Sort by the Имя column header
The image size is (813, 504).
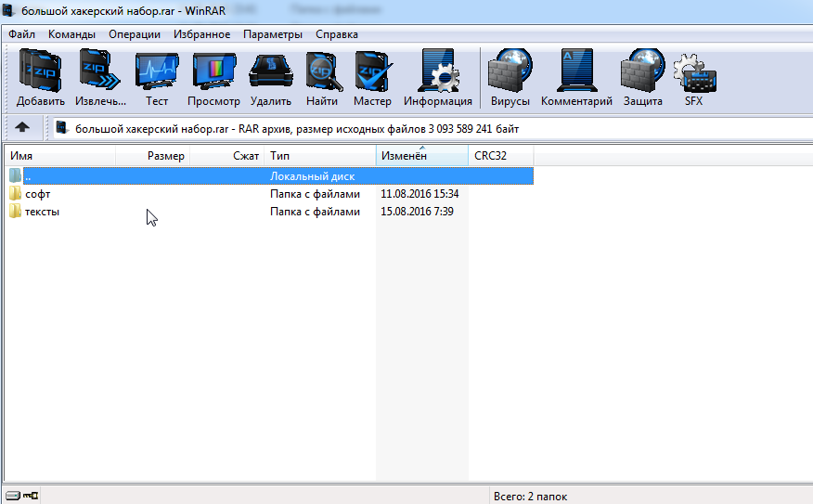60,156
